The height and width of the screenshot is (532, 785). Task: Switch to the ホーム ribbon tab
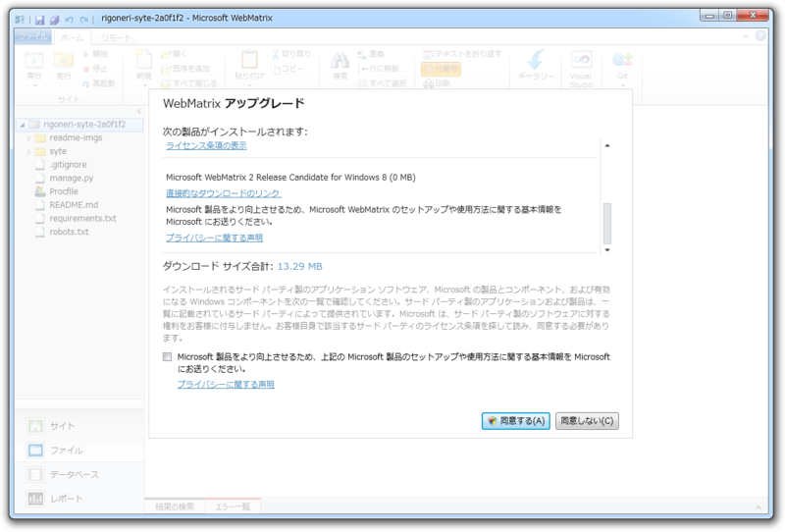click(x=72, y=37)
